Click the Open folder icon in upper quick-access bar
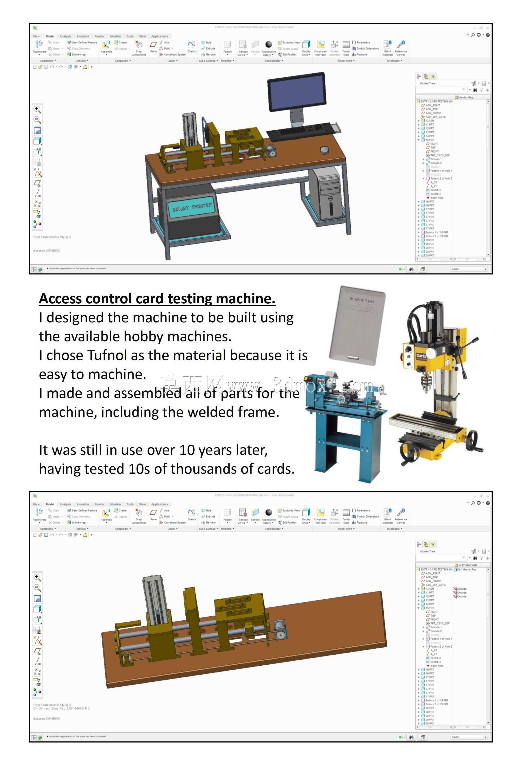 click(40, 67)
